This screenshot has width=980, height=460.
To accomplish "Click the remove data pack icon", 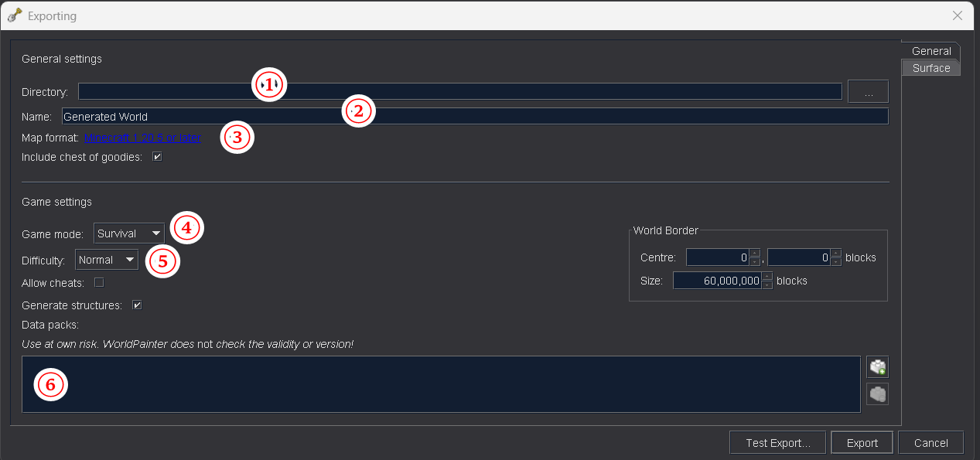I will click(x=877, y=394).
